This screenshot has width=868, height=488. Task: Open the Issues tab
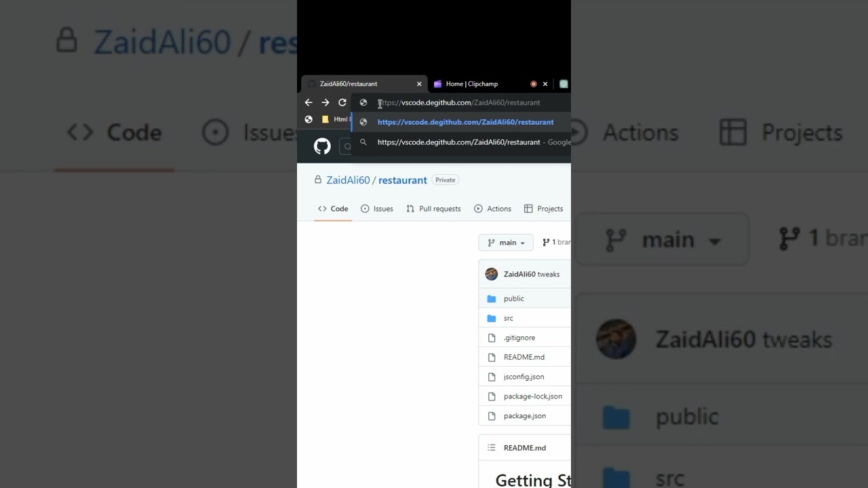tap(377, 209)
